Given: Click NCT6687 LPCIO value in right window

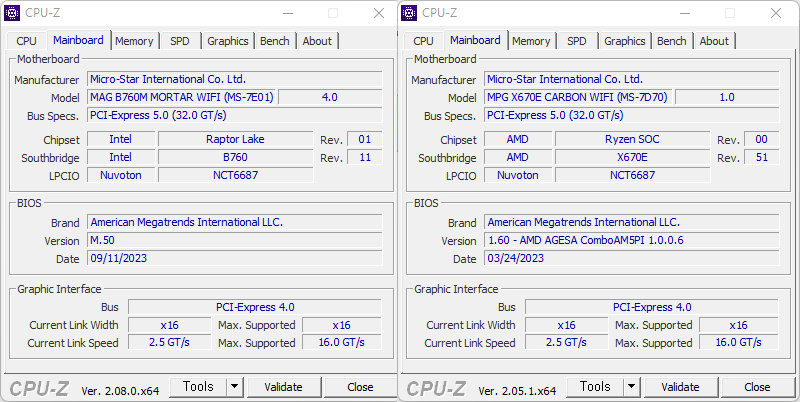Looking at the screenshot, I should [x=632, y=175].
